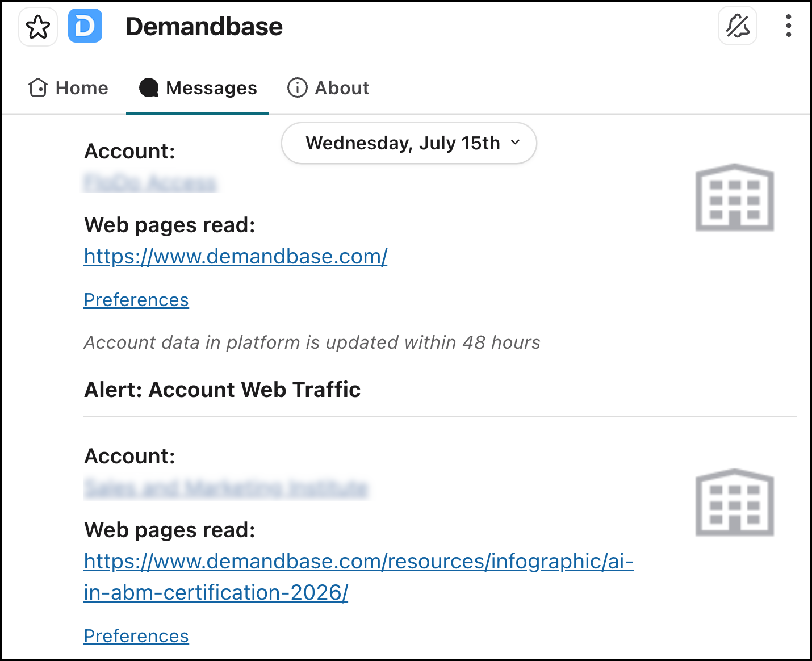This screenshot has width=812, height=661.
Task: Select the Messages tab
Action: (x=198, y=88)
